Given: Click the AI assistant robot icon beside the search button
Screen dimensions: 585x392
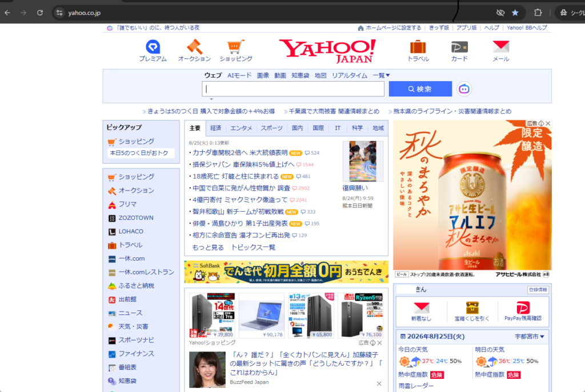Looking at the screenshot, I should [464, 89].
